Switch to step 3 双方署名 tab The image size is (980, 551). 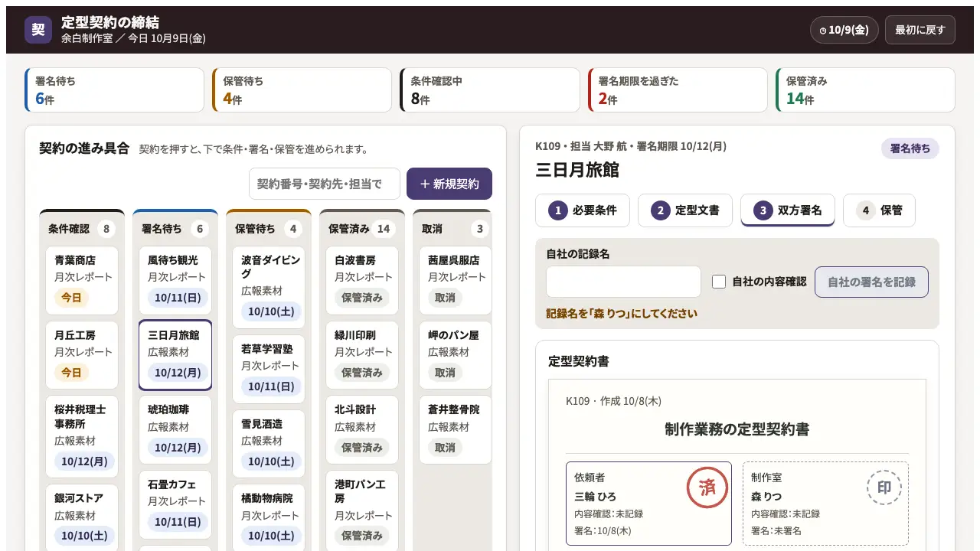pos(788,210)
